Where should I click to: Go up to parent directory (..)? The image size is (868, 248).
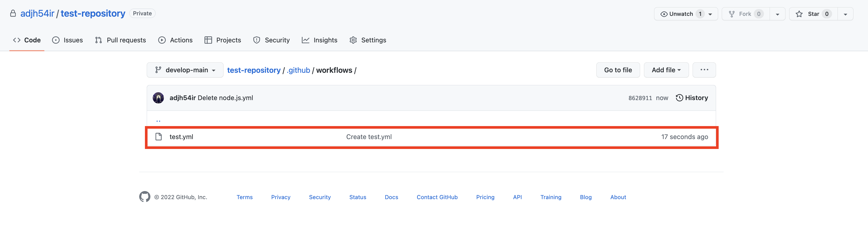(158, 120)
